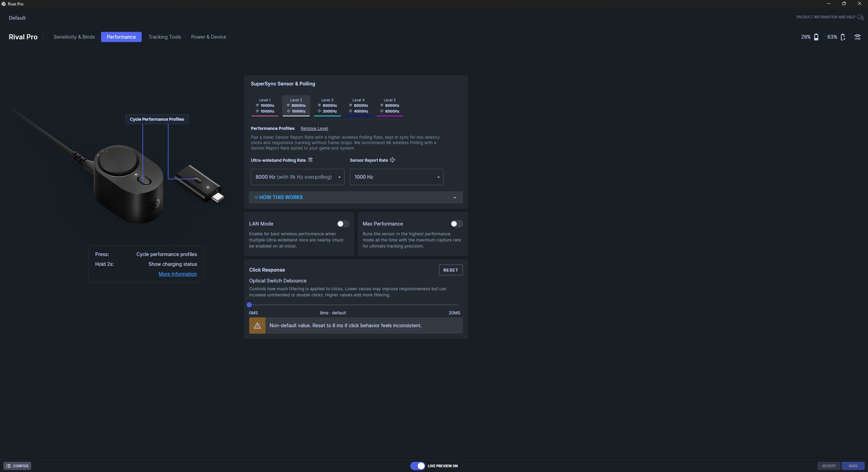Click the Optical Switch Debounce slider handle
868x472 pixels.
pyautogui.click(x=249, y=305)
